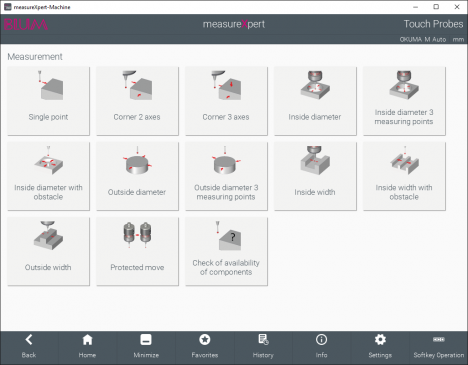Select the Outside diameter measurement tile

pyautogui.click(x=137, y=176)
